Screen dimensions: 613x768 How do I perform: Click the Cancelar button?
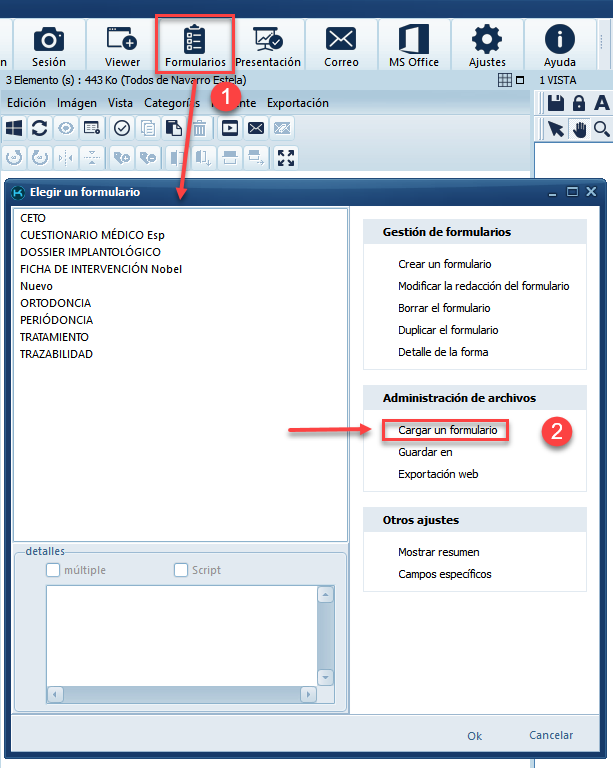pyautogui.click(x=551, y=735)
